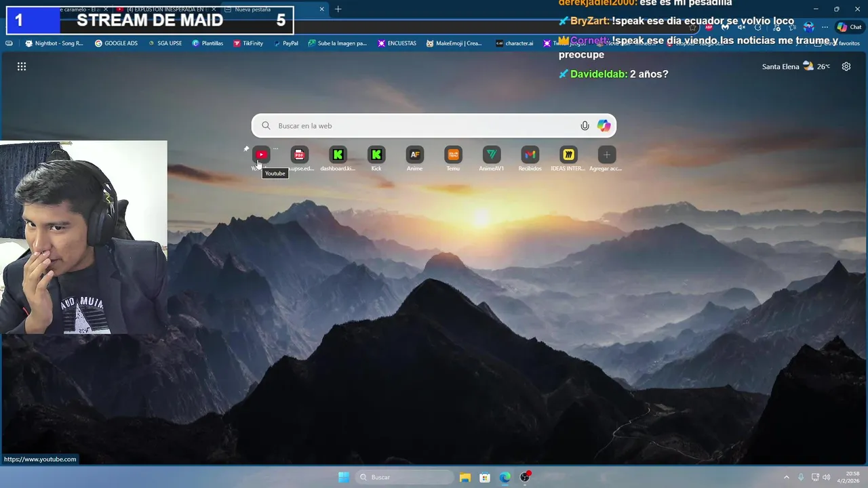Open the AdBlock Plus extension icon
Viewport: 868px width, 488px height.
tap(709, 27)
